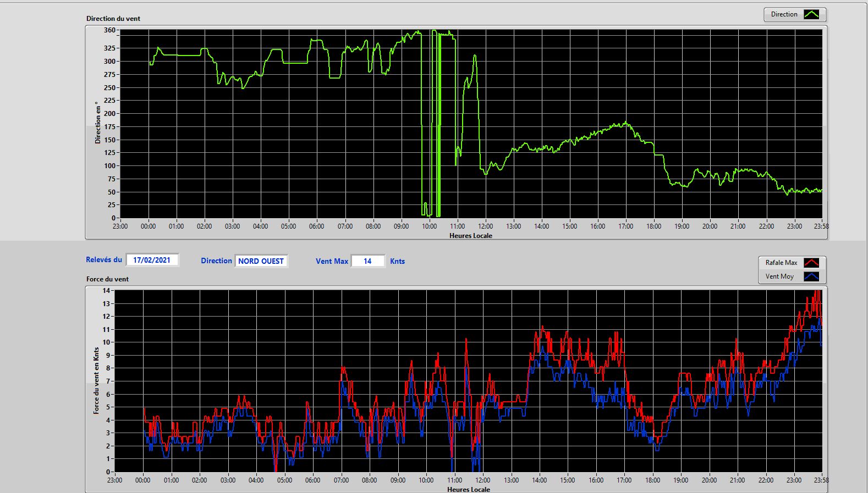Click the "Direction en °" axis label
This screenshot has width=868, height=493.
click(x=98, y=123)
